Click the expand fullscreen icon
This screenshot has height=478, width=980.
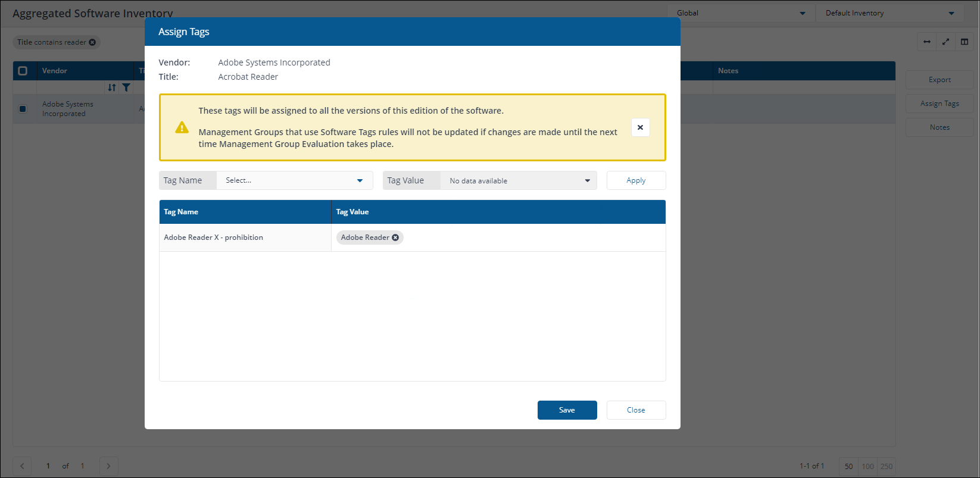point(945,42)
